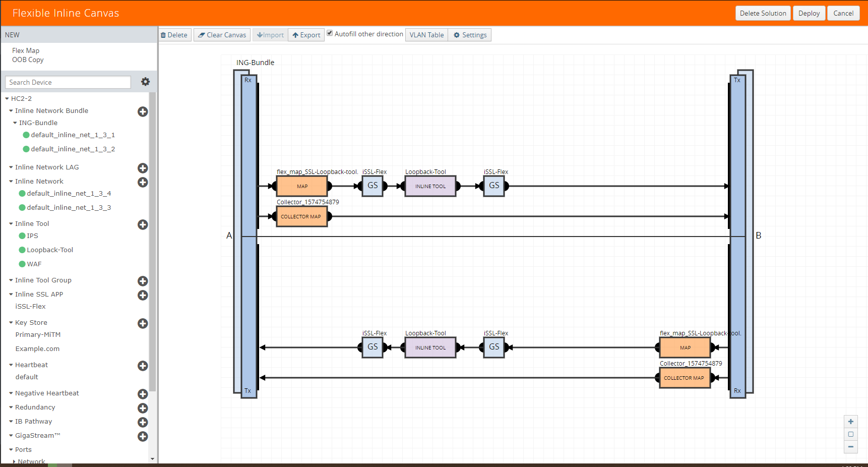Toggle Autofill other direction checkbox
Screen dimensions: 868x467
pos(330,33)
